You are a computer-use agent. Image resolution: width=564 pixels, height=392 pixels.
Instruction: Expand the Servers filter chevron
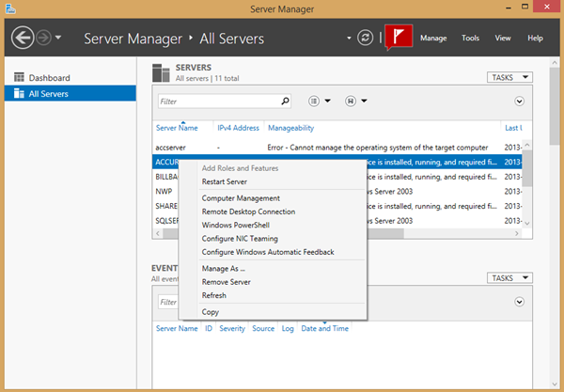click(x=519, y=101)
